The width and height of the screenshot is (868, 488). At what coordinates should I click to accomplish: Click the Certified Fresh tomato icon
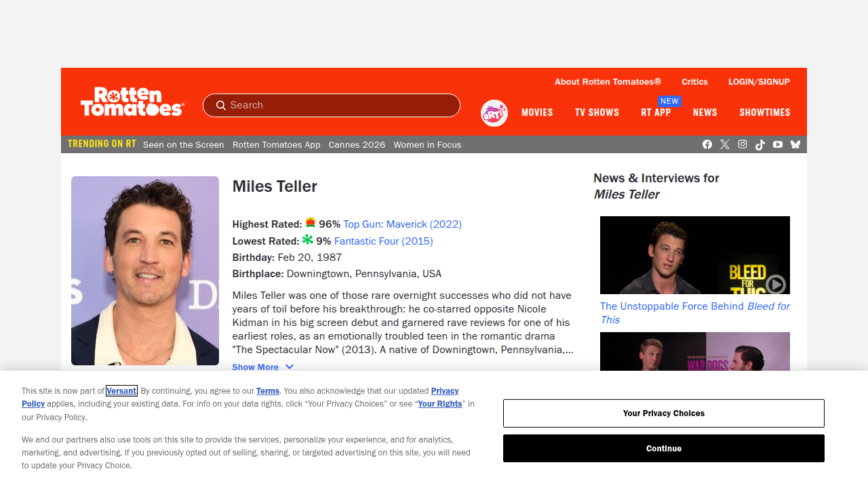311,222
